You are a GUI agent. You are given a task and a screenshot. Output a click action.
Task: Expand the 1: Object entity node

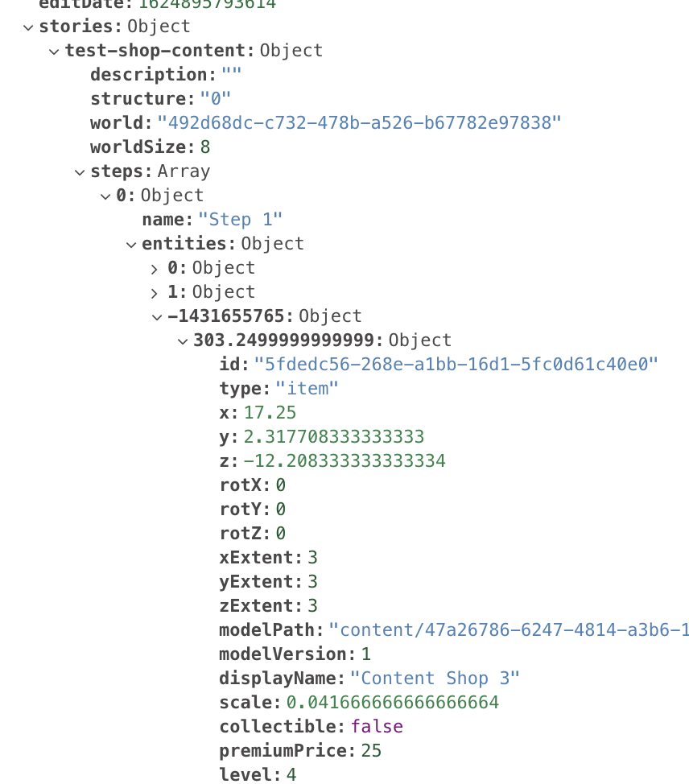click(155, 292)
